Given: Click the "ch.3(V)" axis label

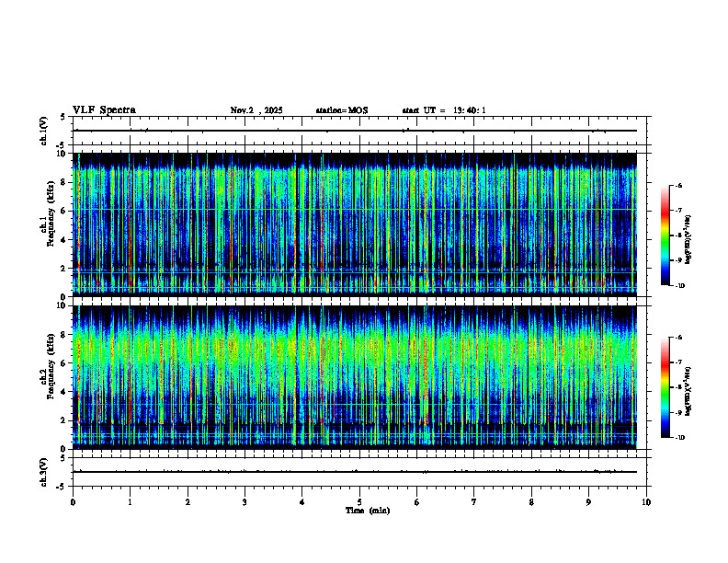Looking at the screenshot, I should (x=44, y=472).
